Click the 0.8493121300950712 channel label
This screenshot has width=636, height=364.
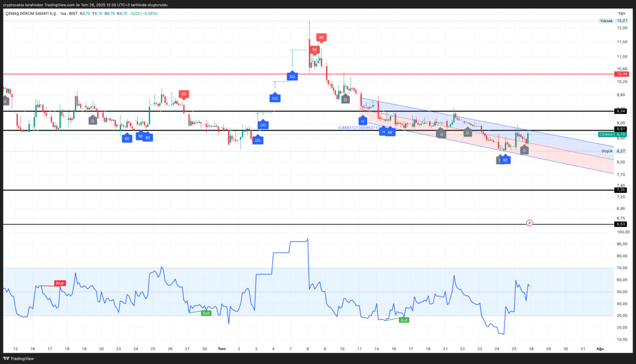[x=359, y=127]
